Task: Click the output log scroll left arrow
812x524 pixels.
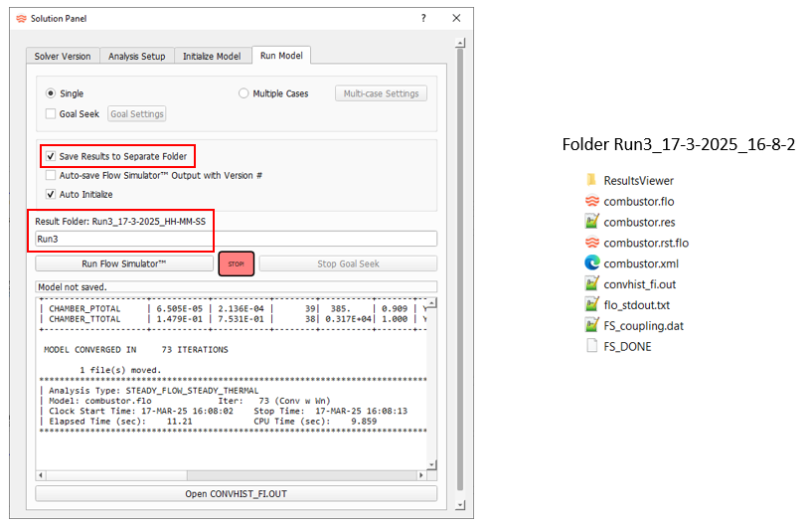Action: (41, 475)
